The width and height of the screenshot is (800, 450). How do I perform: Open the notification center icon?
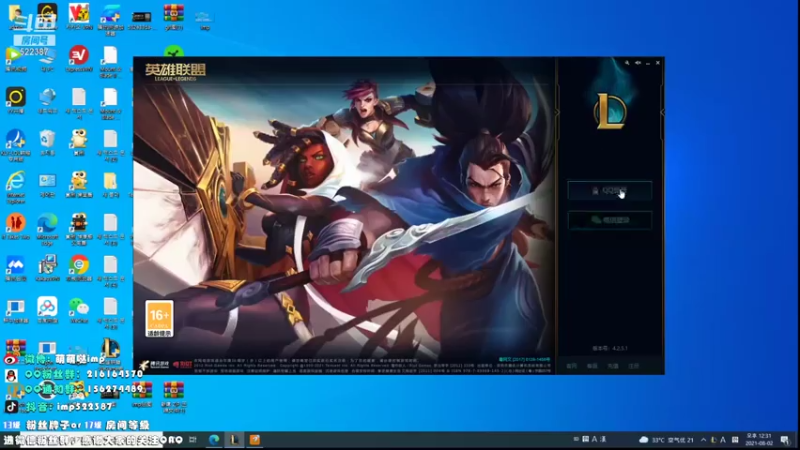click(x=785, y=440)
